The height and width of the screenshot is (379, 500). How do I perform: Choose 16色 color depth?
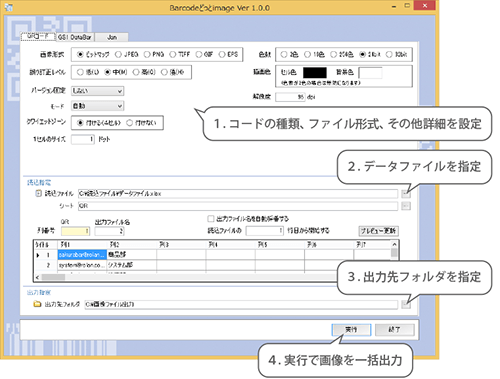(314, 54)
